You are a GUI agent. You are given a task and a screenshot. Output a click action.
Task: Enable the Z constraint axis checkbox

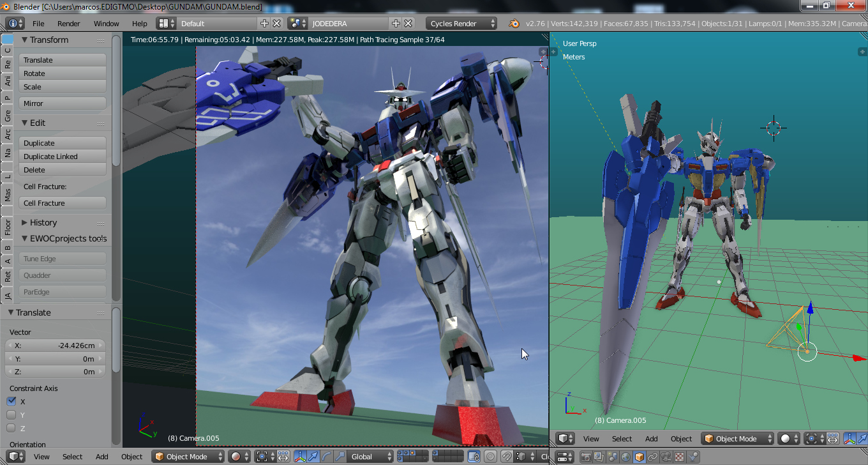[x=11, y=428]
